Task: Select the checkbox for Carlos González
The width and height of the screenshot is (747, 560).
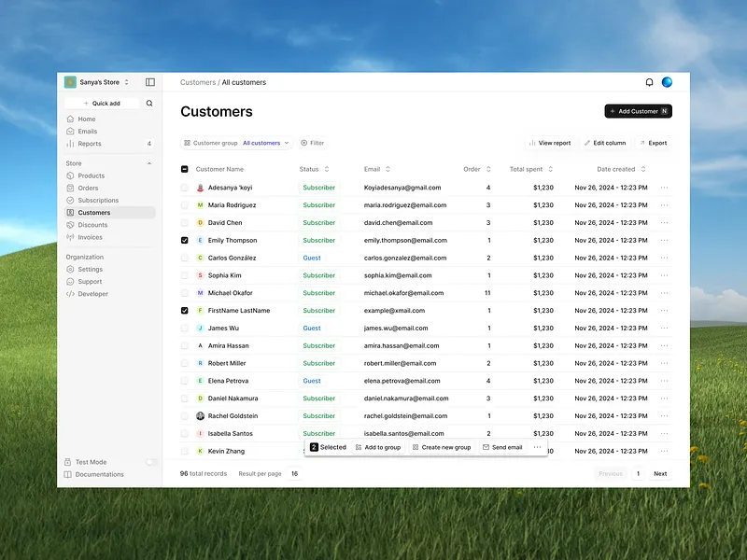Action: [184, 258]
